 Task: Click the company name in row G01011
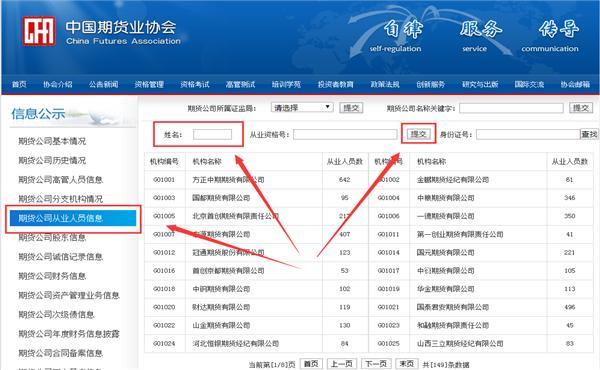point(460,234)
